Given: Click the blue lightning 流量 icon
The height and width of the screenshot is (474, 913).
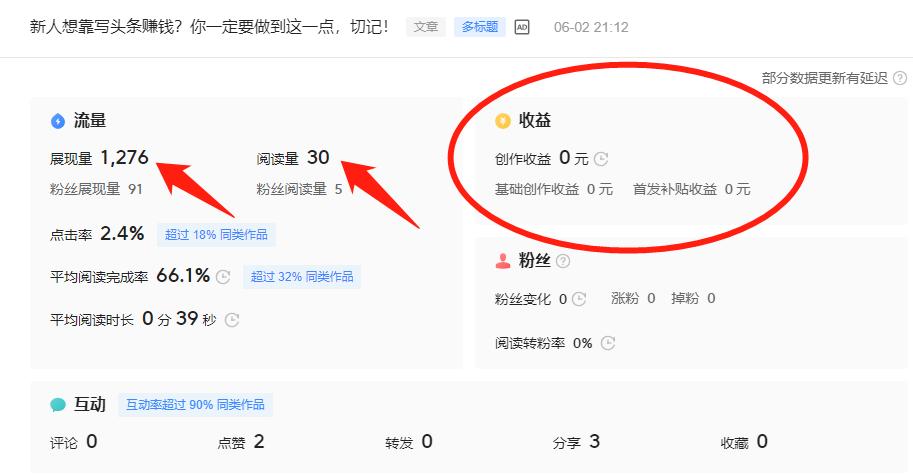Looking at the screenshot, I should click(x=58, y=121).
